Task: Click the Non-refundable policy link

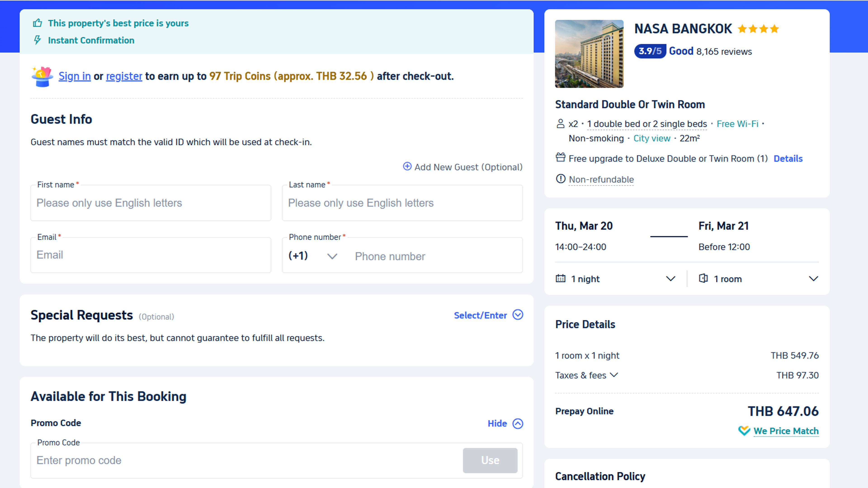Action: point(601,180)
